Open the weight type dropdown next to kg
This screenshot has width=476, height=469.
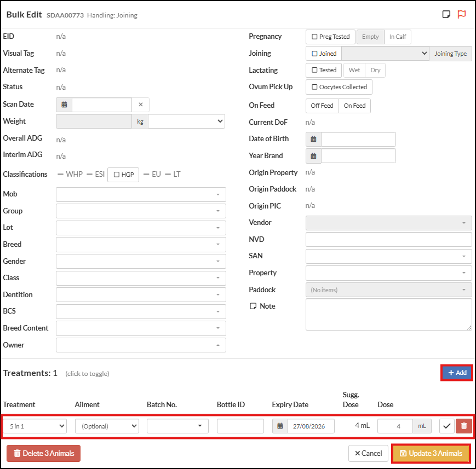(186, 121)
